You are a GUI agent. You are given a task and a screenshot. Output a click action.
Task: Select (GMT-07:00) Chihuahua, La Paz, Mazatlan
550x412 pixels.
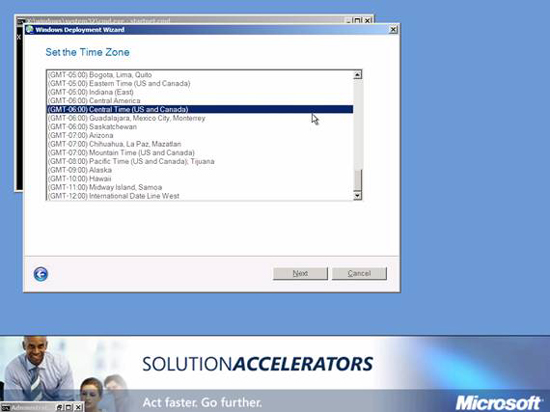(200, 144)
